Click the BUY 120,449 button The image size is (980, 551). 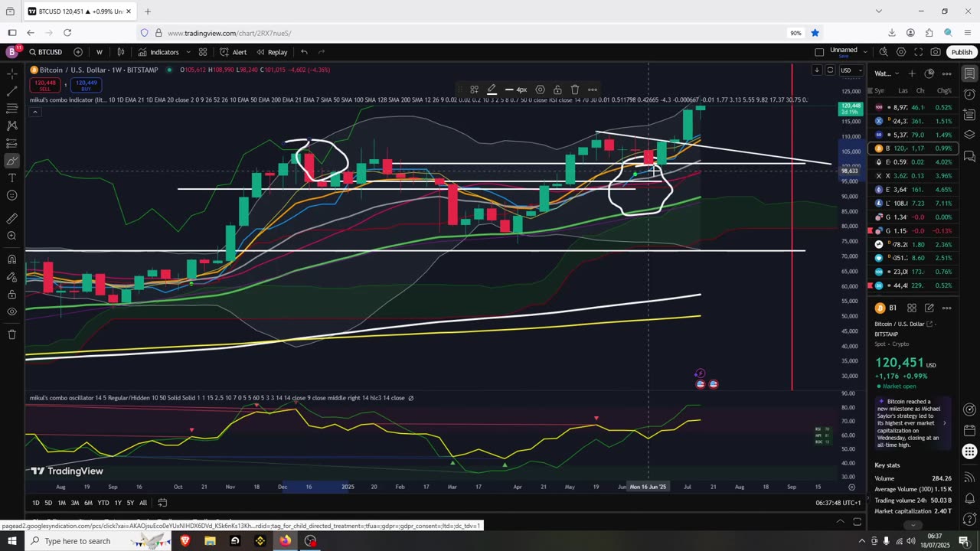coord(86,85)
